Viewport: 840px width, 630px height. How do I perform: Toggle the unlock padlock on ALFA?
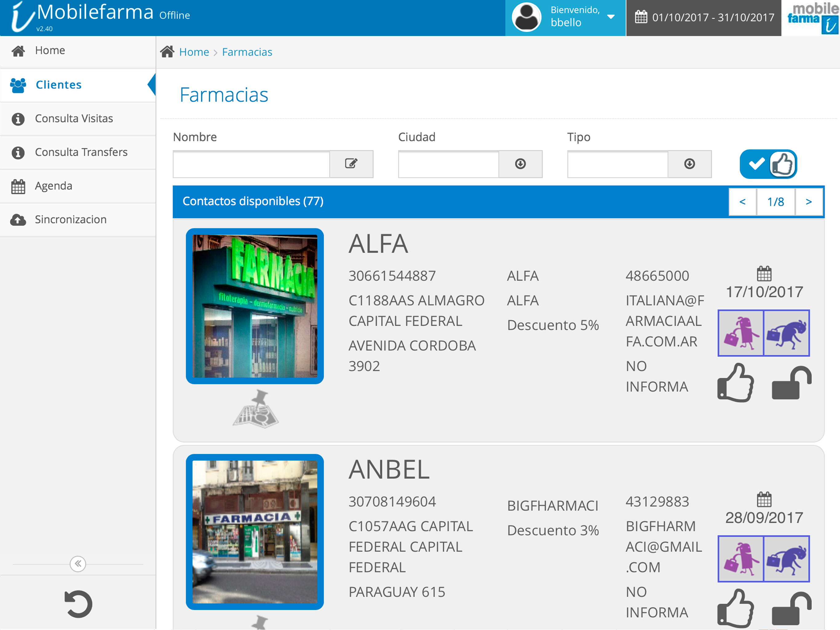(x=792, y=383)
